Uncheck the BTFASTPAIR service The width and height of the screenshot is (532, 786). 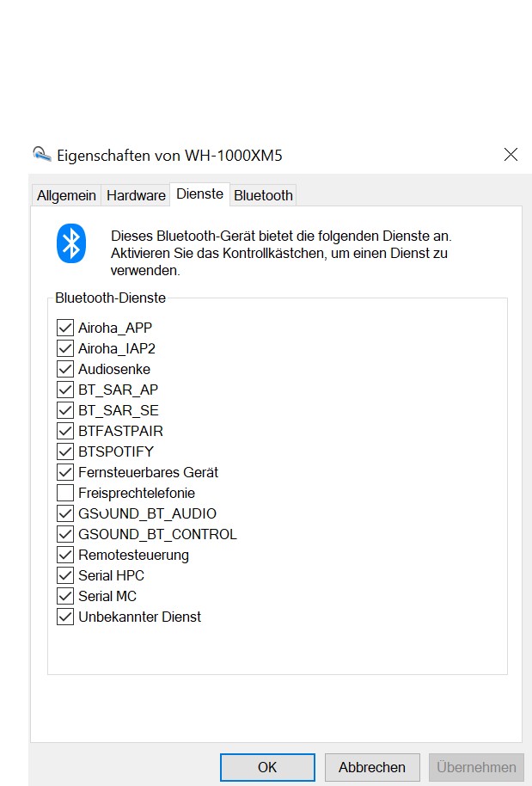click(65, 431)
